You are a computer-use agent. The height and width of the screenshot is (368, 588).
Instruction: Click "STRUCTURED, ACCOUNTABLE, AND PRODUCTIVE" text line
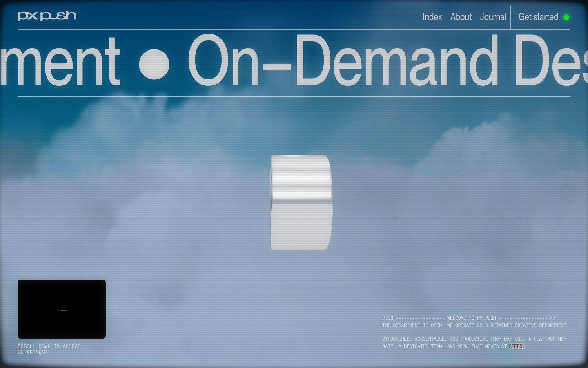[474, 339]
